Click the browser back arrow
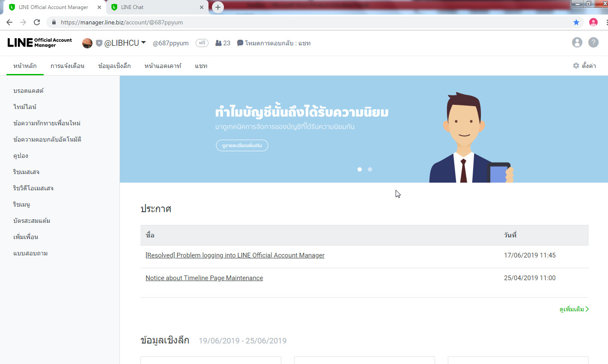 [9, 22]
